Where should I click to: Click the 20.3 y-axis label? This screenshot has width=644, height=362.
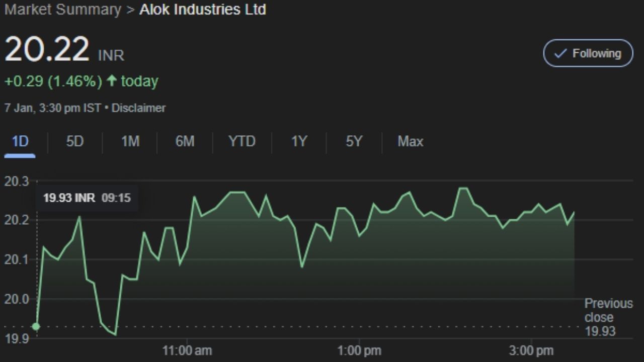point(17,182)
